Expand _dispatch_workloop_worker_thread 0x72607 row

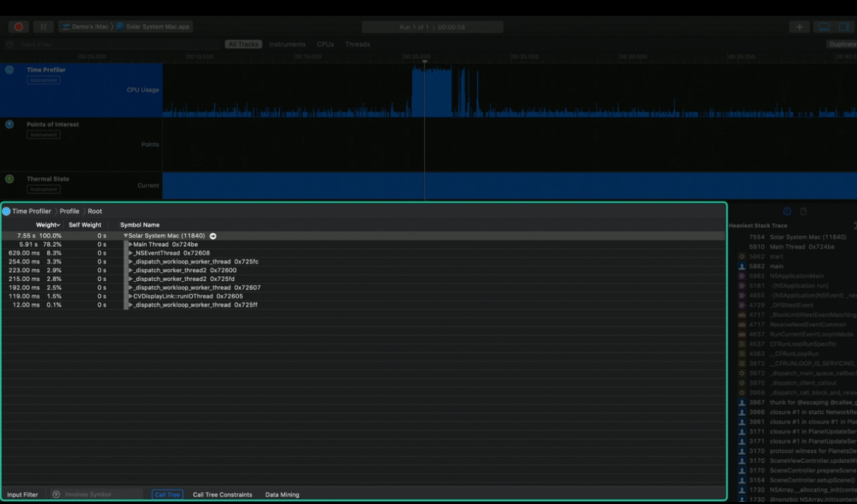click(x=130, y=288)
